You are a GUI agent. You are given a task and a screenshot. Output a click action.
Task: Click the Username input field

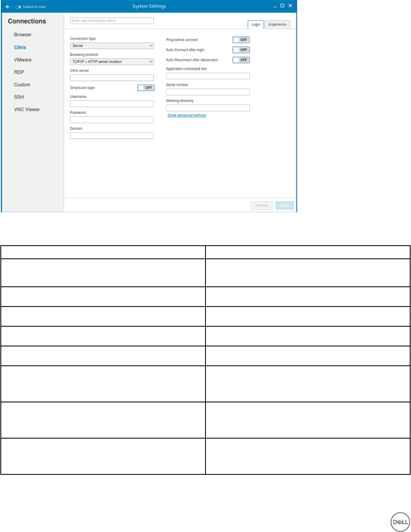tap(112, 104)
